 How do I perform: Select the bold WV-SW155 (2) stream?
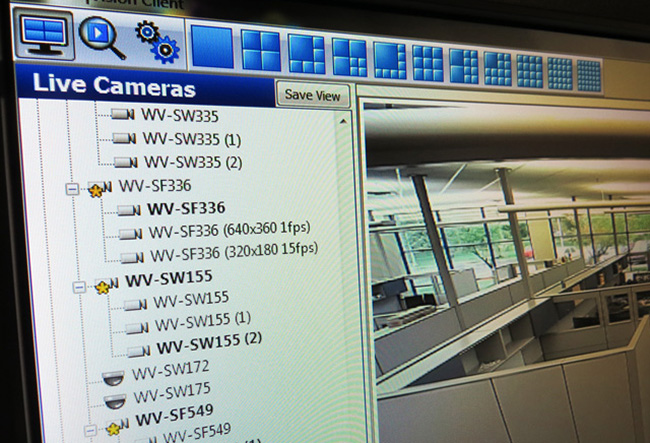click(209, 342)
